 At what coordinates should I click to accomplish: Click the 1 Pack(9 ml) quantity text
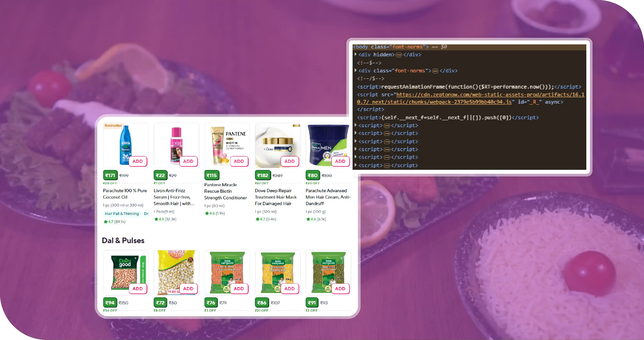[x=164, y=212]
